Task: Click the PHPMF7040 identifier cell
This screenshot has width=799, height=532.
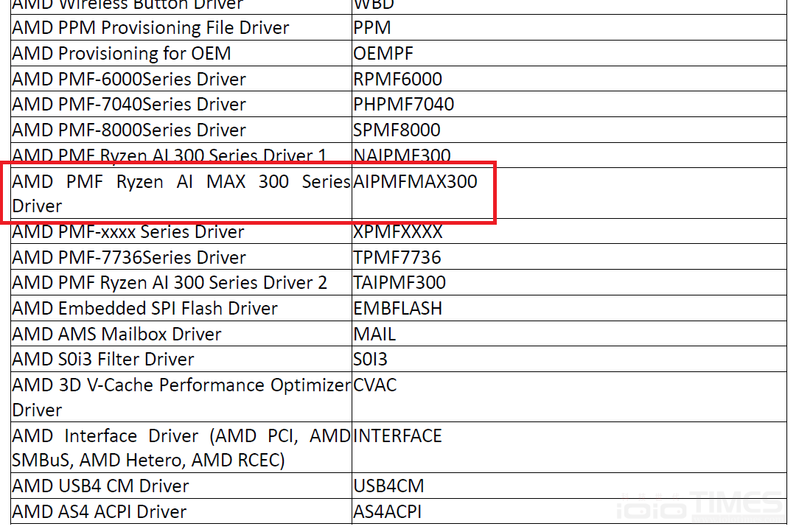Action: click(569, 104)
